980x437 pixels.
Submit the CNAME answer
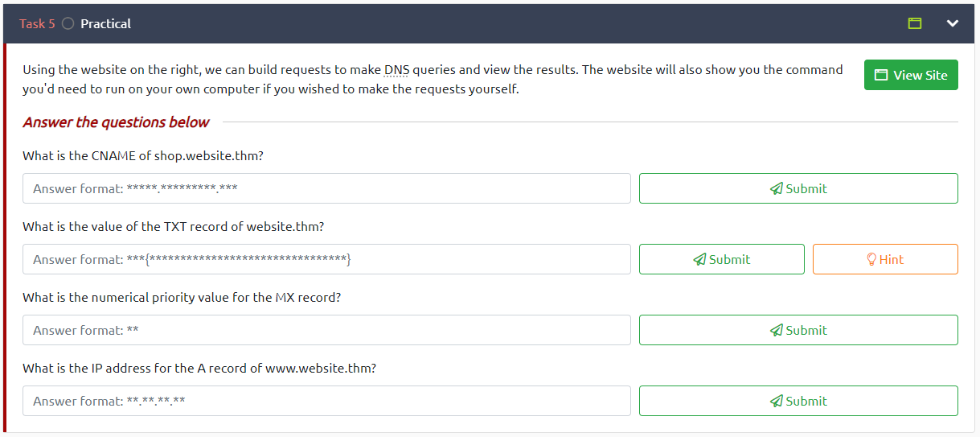click(798, 188)
